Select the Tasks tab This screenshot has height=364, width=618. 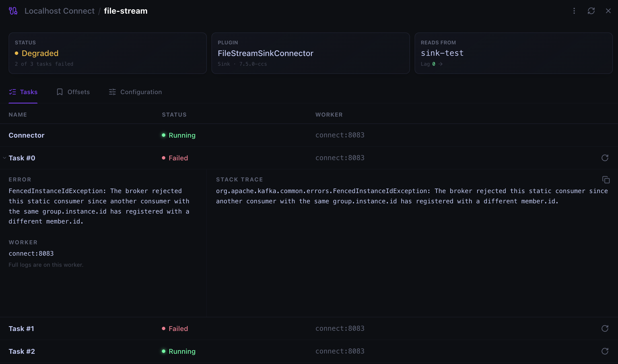(23, 92)
